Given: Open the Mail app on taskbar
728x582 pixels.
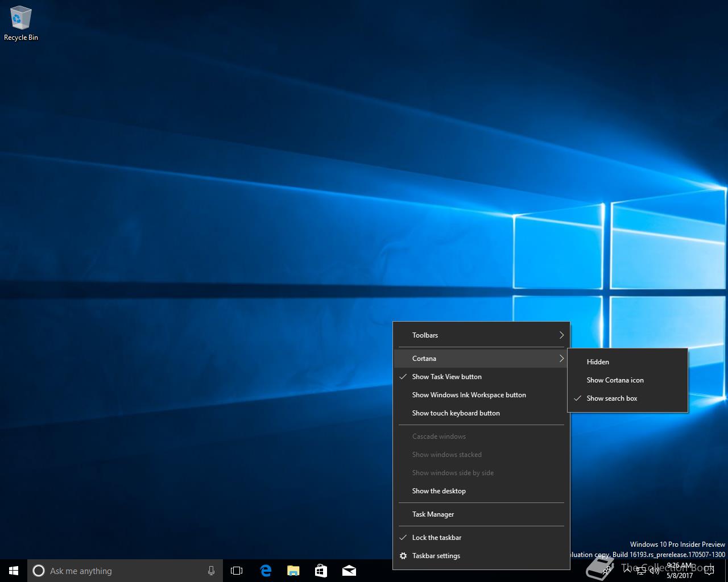Looking at the screenshot, I should point(349,571).
